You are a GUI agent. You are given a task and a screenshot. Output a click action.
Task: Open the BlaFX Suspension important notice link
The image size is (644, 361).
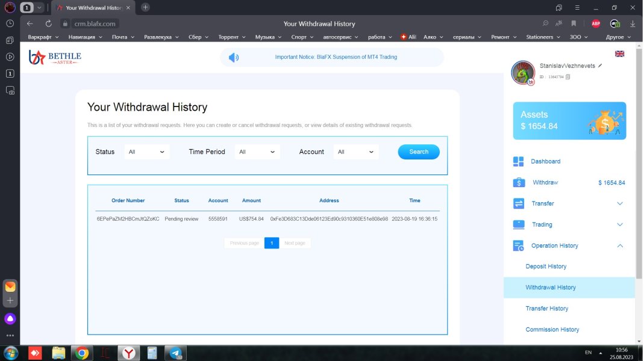[336, 57]
